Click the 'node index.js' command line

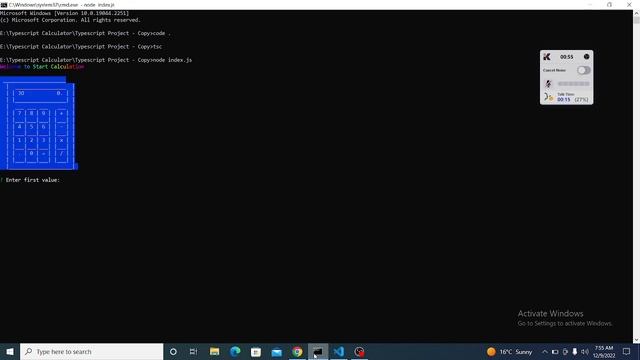pyautogui.click(x=96, y=60)
